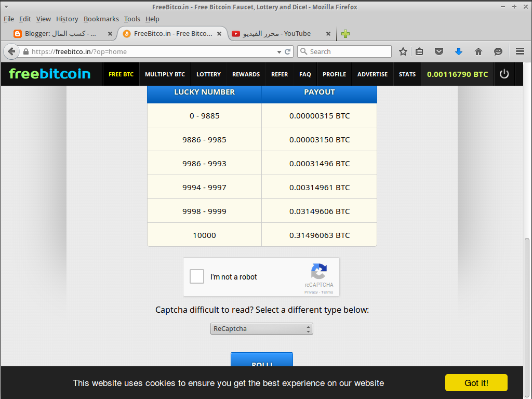Click the 0 - 9885 lucky number cell
532x399 pixels.
coord(204,116)
